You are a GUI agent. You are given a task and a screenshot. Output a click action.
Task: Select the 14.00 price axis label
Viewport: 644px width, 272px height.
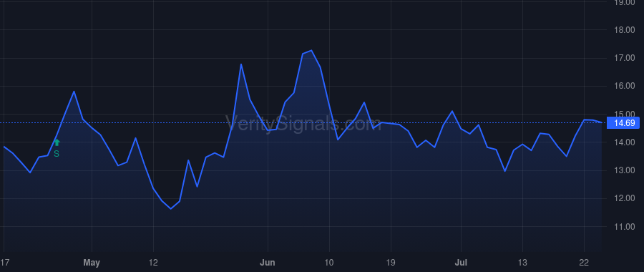(x=624, y=142)
